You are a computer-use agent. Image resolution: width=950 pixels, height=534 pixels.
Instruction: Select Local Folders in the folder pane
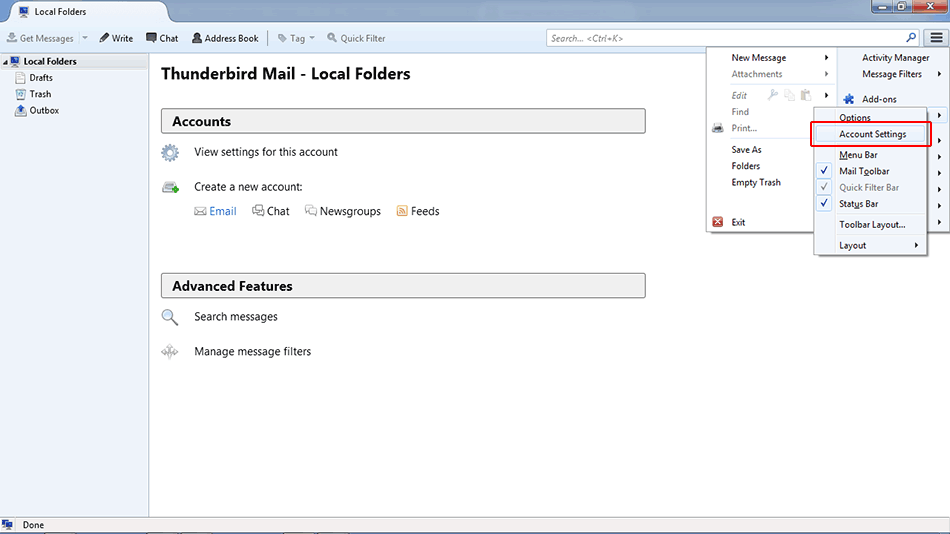click(50, 61)
